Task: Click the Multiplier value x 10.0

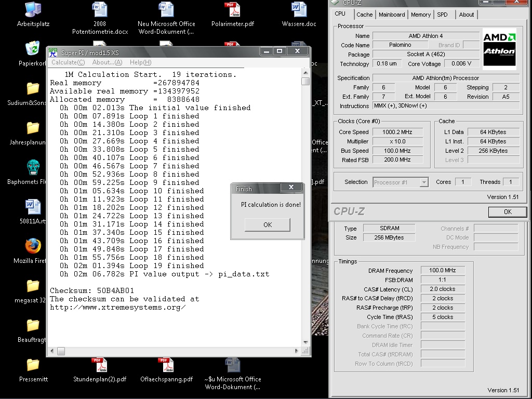Action: coord(397,141)
